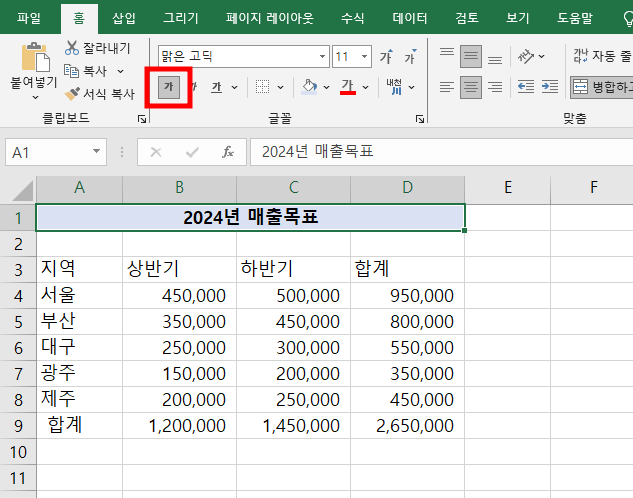Apply red font color 가
Viewport: 633px width, 498px height.
348,87
